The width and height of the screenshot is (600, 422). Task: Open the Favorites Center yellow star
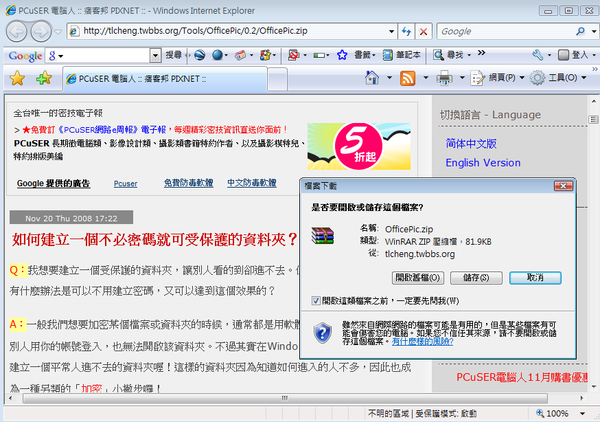[x=18, y=78]
